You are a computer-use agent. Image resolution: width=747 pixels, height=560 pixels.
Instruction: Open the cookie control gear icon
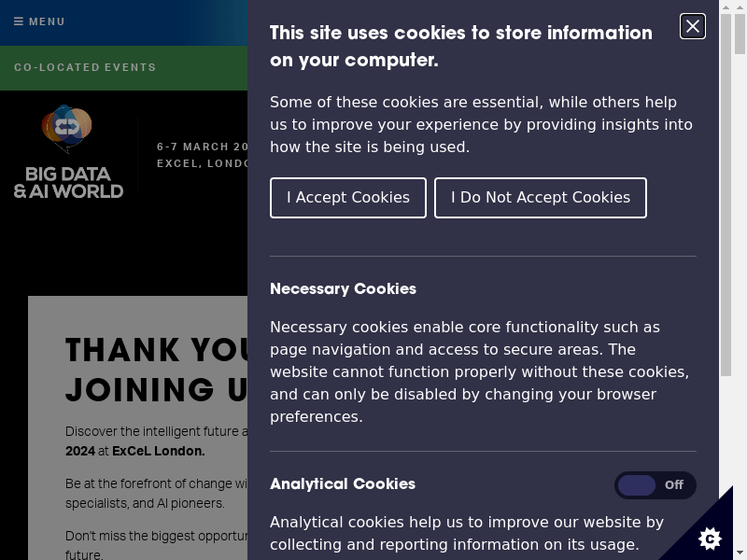click(710, 539)
